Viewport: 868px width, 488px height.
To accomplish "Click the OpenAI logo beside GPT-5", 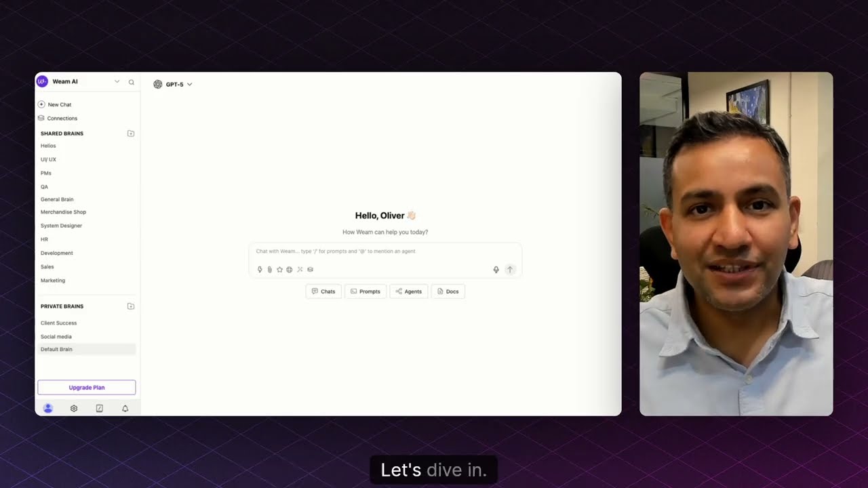I will 158,84.
